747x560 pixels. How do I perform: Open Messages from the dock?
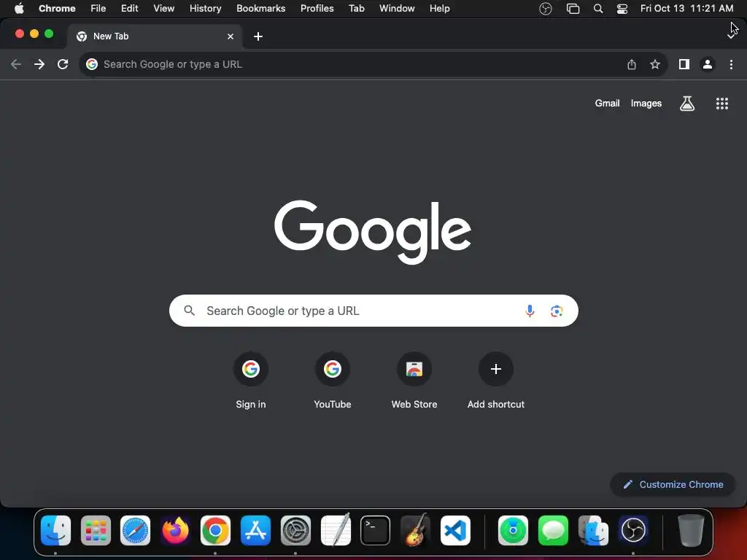click(553, 530)
